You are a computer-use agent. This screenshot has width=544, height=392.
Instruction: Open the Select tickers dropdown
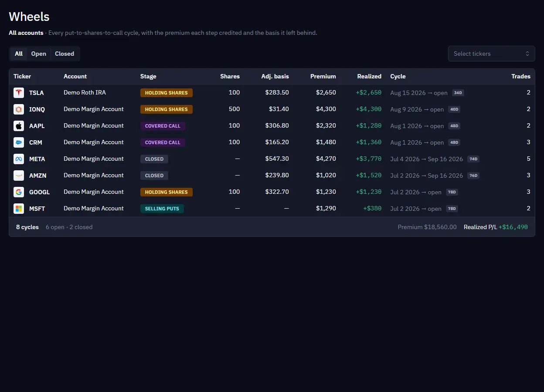click(x=491, y=54)
